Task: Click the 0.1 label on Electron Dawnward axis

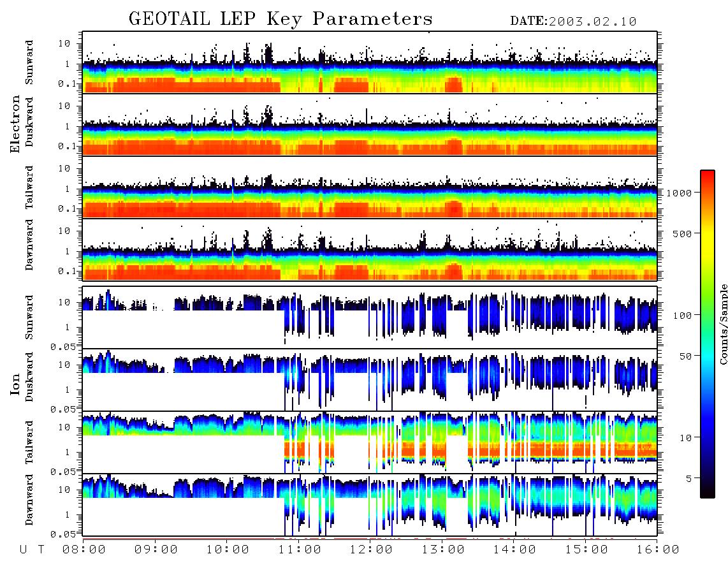Action: pyautogui.click(x=68, y=271)
